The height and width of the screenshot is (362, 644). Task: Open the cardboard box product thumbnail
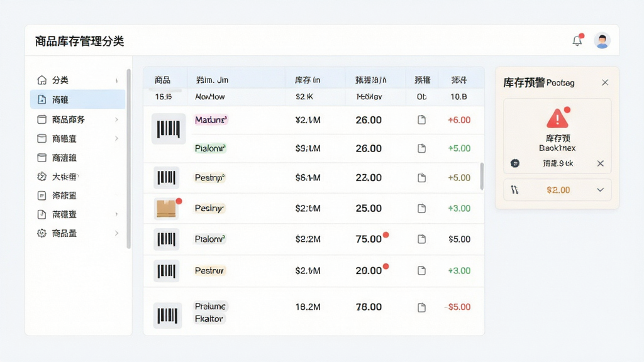click(166, 209)
